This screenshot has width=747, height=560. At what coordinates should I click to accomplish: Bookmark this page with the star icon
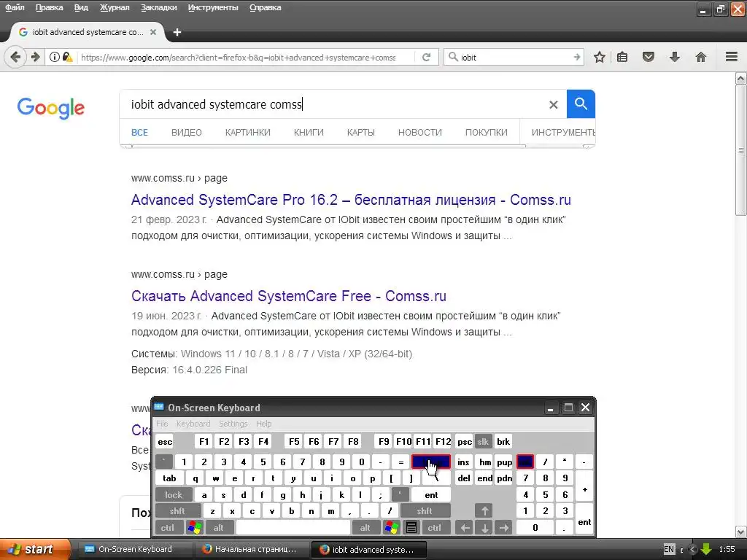600,57
